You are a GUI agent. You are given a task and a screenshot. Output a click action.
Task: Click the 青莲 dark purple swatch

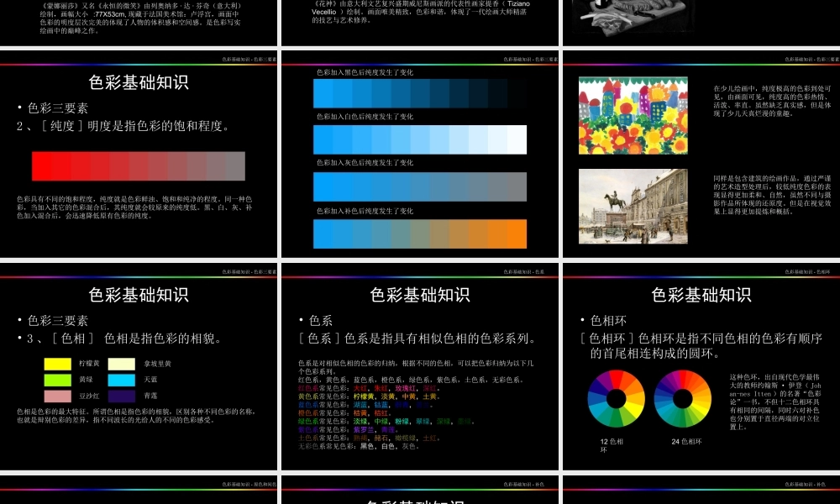point(122,396)
